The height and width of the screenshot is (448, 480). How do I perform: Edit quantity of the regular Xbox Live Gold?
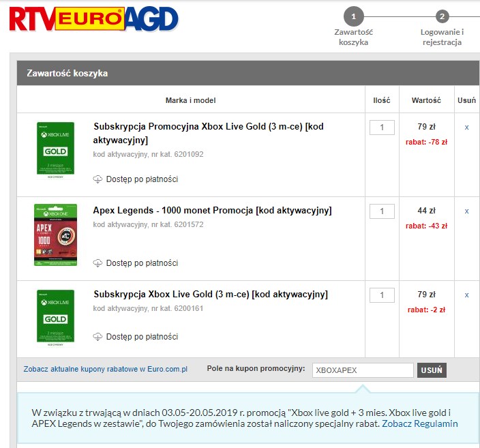coord(382,295)
